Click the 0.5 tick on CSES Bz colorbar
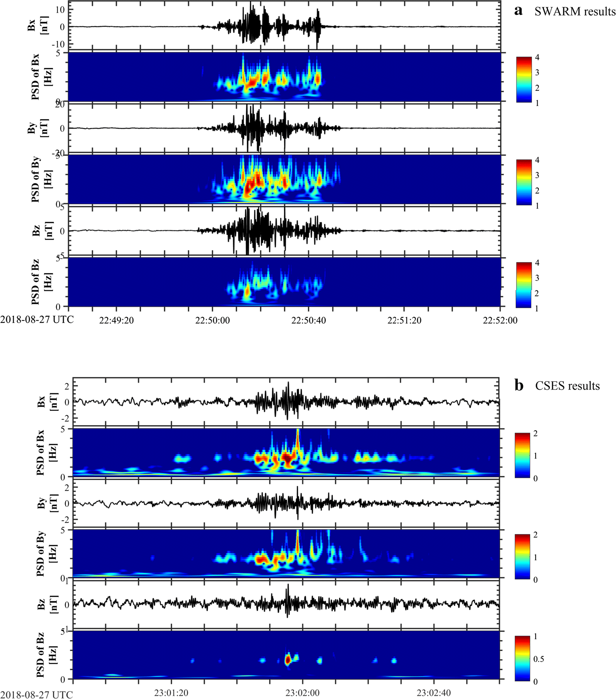This screenshot has height=699, width=616. pyautogui.click(x=539, y=659)
